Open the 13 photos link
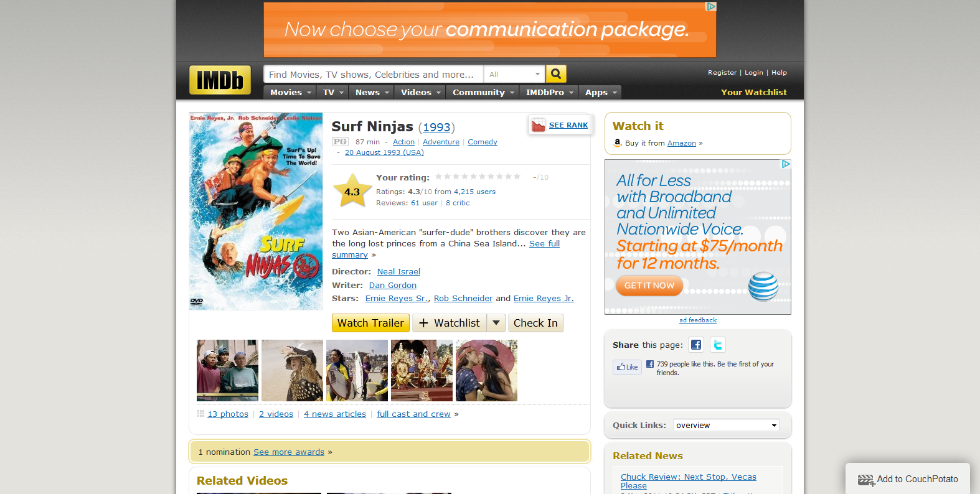 tap(228, 414)
